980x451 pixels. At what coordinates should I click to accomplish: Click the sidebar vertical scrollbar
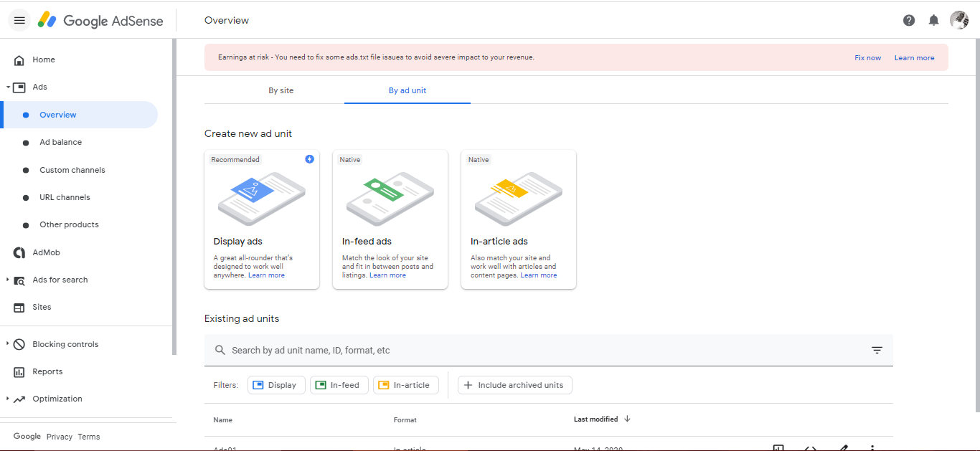tap(174, 197)
